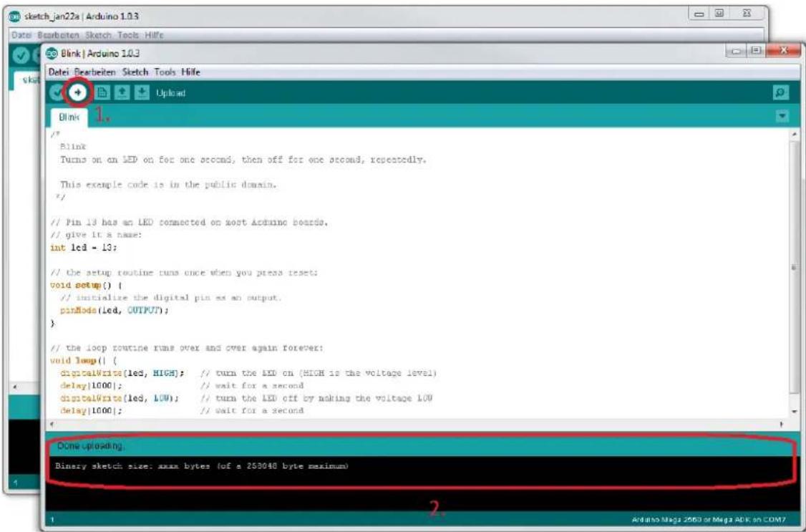Open Datei menu in sketch_jan22a window

point(21,35)
